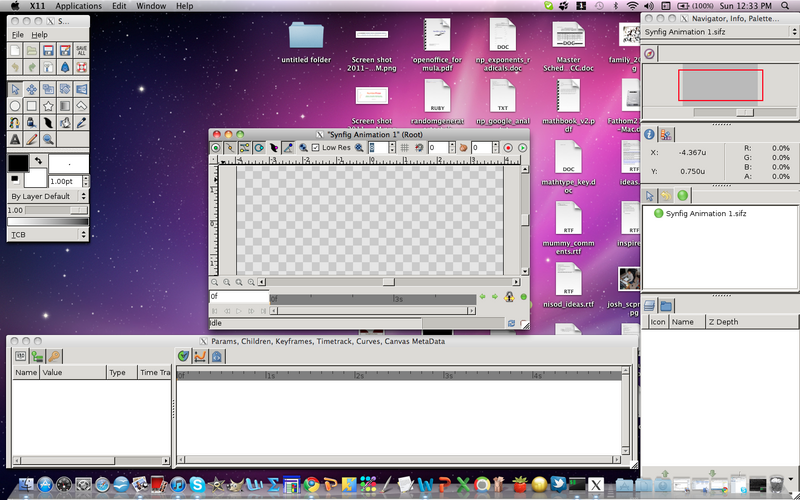Select the Sketch pencil tool

tap(32, 139)
